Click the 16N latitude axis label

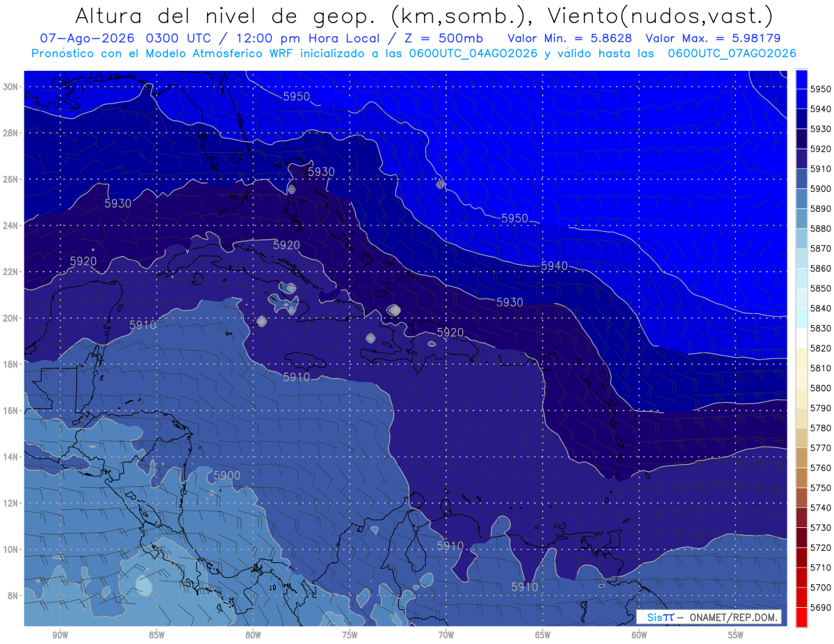(x=12, y=411)
